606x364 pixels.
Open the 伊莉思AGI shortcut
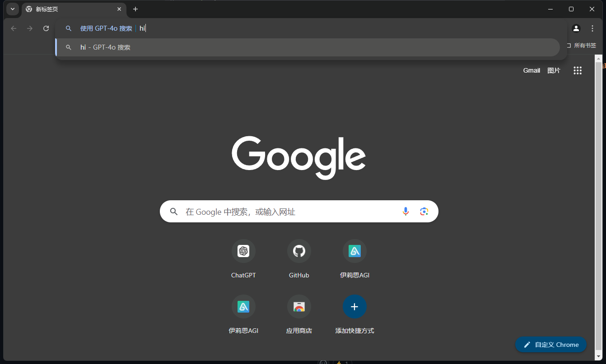(x=354, y=251)
